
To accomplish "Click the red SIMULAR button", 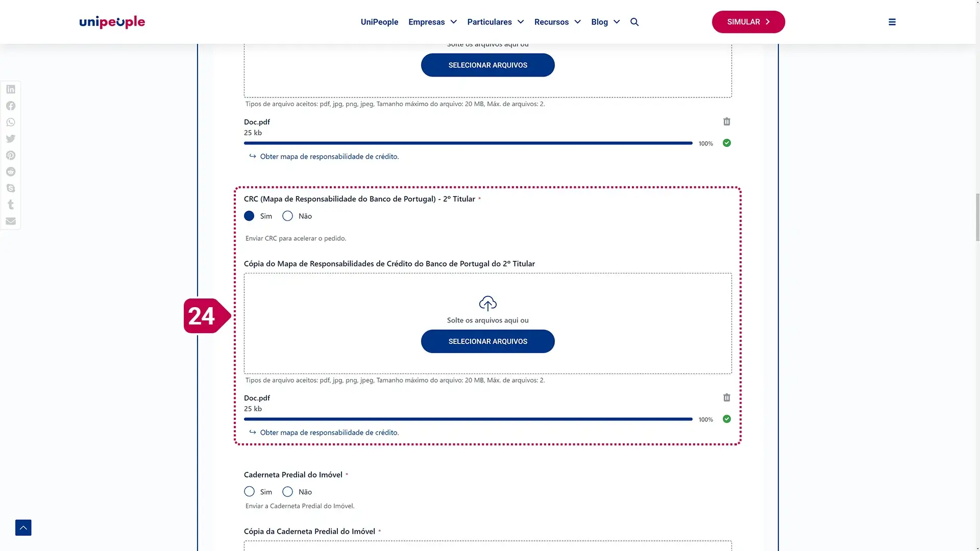I will pyautogui.click(x=748, y=22).
